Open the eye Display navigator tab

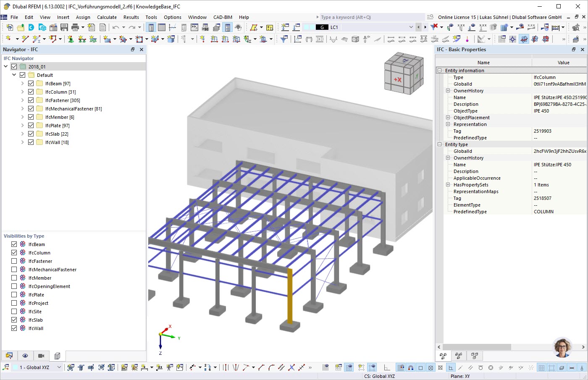click(25, 356)
